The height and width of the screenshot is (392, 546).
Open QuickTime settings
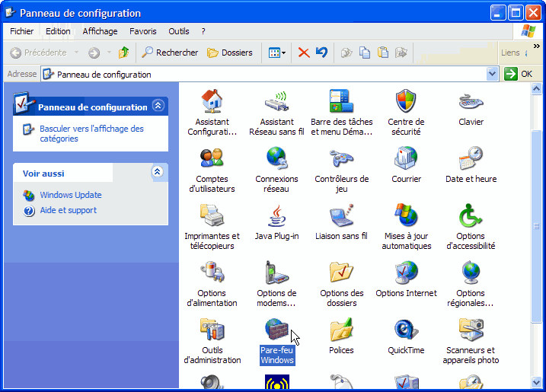pos(406,336)
